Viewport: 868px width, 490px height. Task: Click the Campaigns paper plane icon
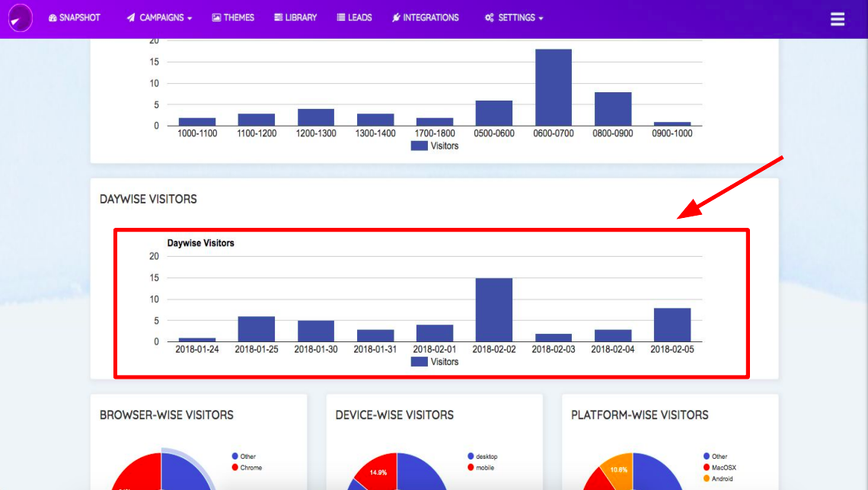click(131, 18)
